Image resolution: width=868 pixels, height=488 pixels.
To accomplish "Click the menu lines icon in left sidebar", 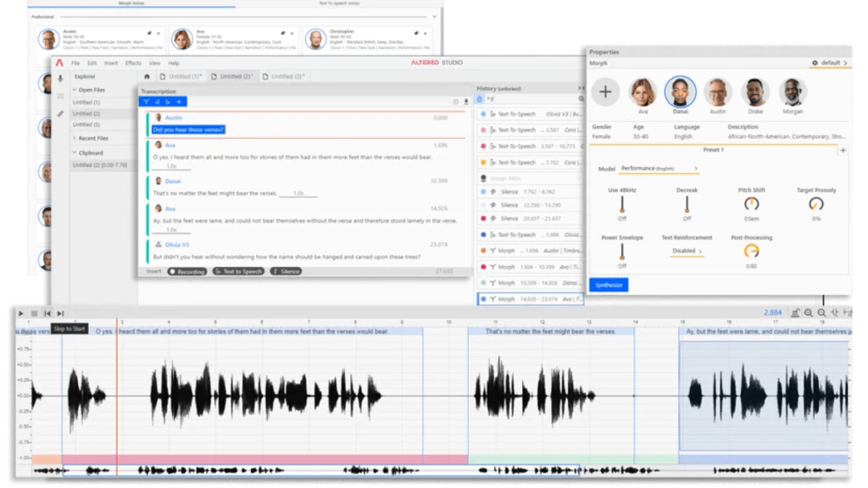I will click(60, 97).
